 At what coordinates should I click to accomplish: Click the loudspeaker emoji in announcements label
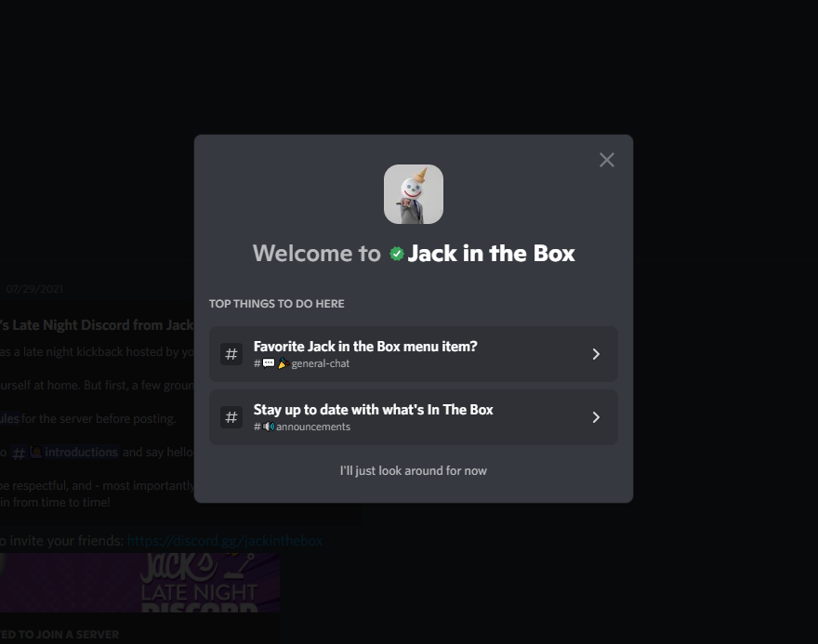point(269,427)
